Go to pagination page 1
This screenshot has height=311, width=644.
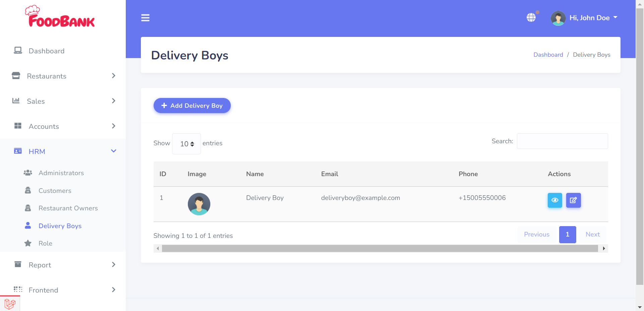tap(568, 235)
